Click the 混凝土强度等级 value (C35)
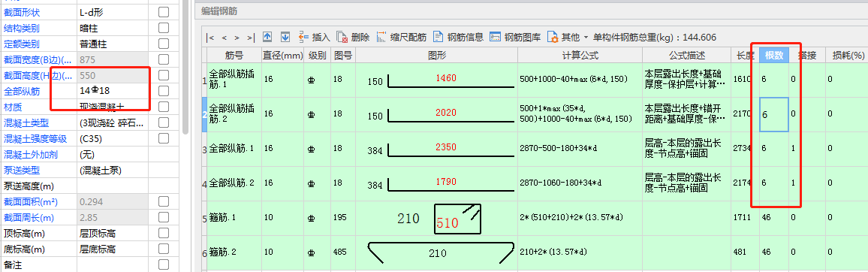Screen dimensions: 868x272 (113, 138)
